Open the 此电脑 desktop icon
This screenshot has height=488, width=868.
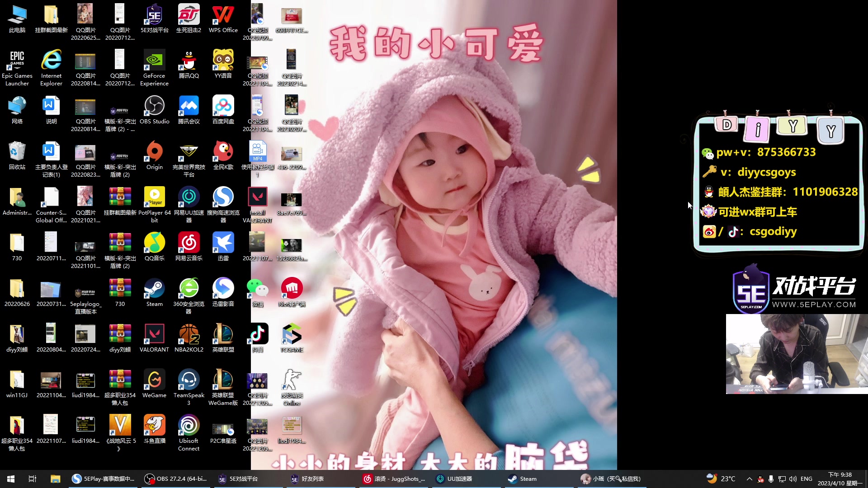pyautogui.click(x=17, y=19)
